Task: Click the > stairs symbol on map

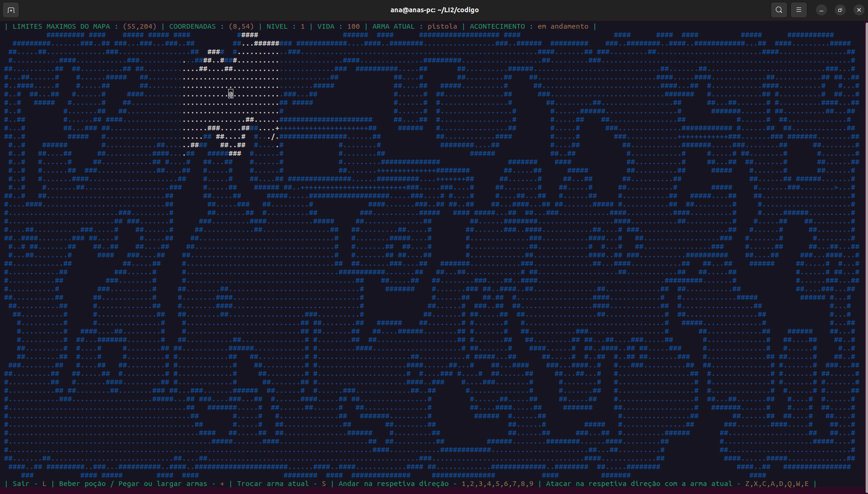Action: [x=836, y=187]
